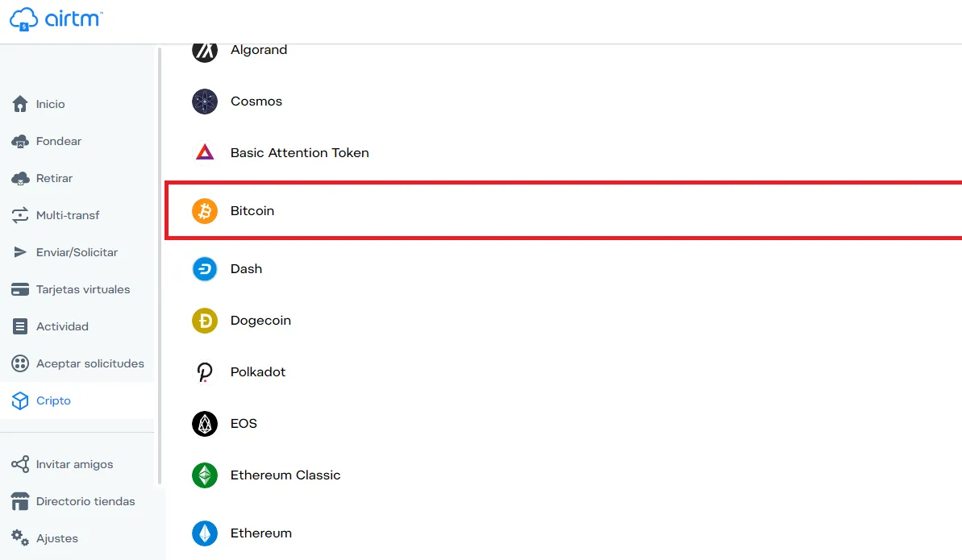This screenshot has height=560, width=962.
Task: Click the Cripto cube icon
Action: coord(19,400)
